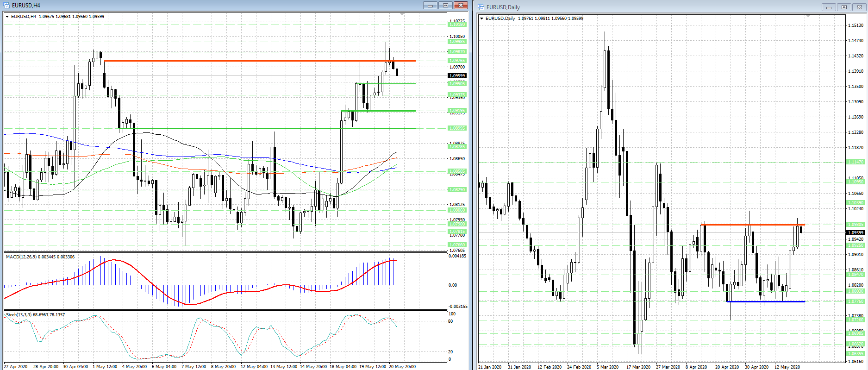The image size is (868, 370).
Task: Select the black 1.09599 price tag on H4
Action: (457, 75)
